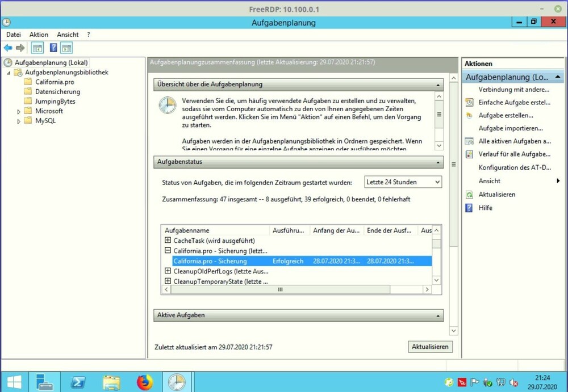Click the green Aktualisieren icon in Aktionen
Screen dimensions: 568x392
click(x=469, y=195)
